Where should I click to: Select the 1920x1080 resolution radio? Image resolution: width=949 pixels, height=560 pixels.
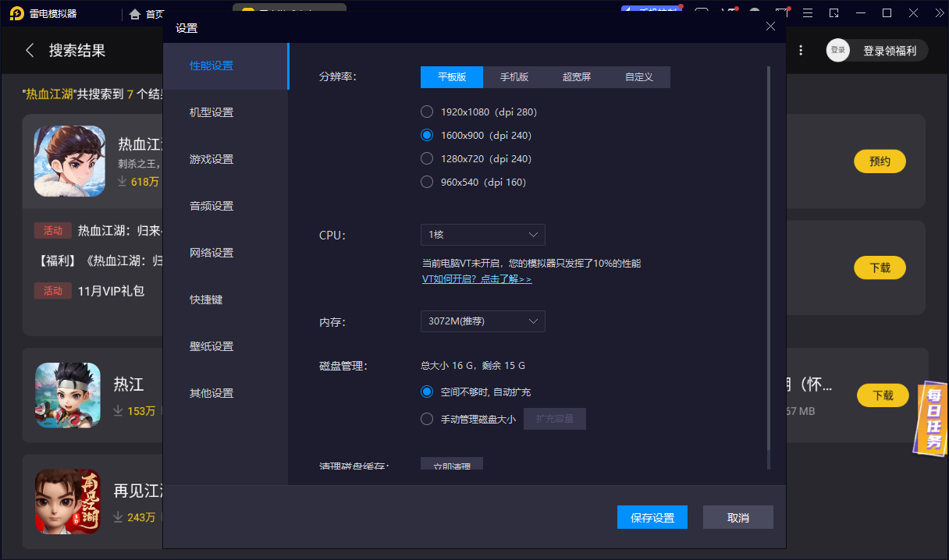(x=427, y=112)
